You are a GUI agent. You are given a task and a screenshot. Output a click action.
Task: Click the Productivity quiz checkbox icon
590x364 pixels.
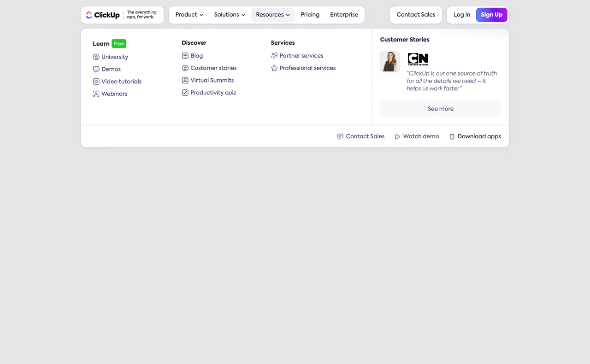point(185,93)
